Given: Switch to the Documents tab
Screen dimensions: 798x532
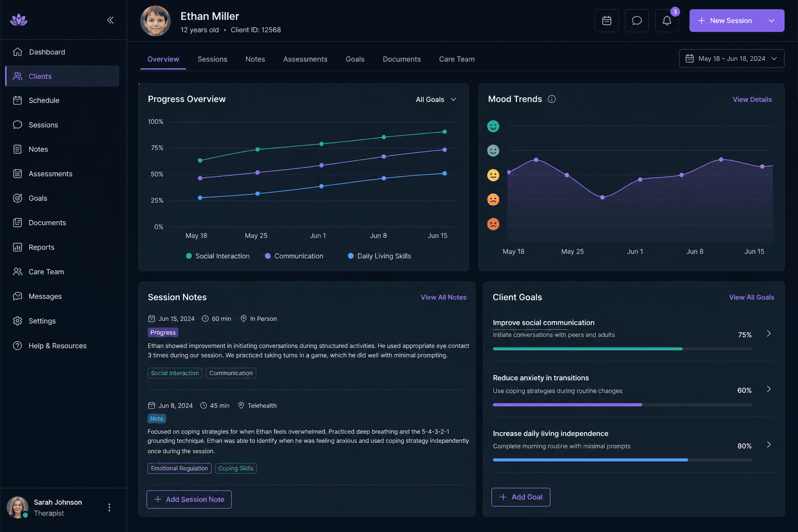Looking at the screenshot, I should (402, 59).
